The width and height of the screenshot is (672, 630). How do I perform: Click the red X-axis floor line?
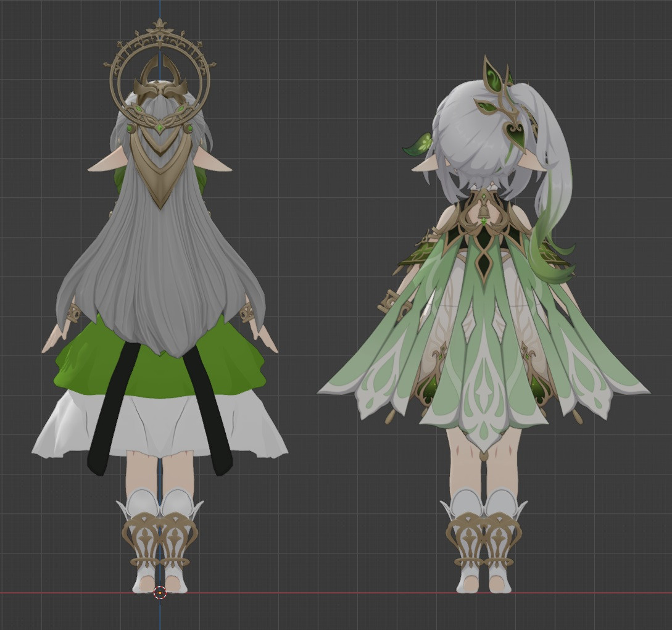370,592
